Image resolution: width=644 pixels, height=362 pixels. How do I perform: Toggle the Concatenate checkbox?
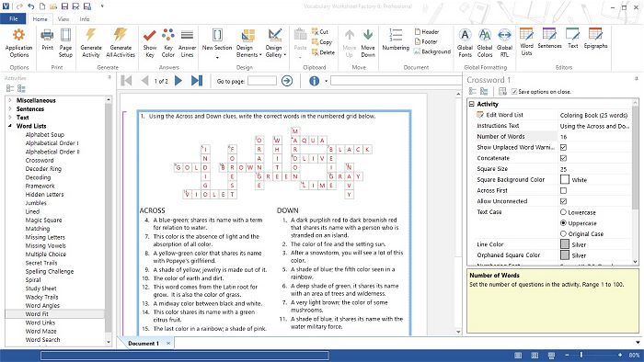click(563, 158)
